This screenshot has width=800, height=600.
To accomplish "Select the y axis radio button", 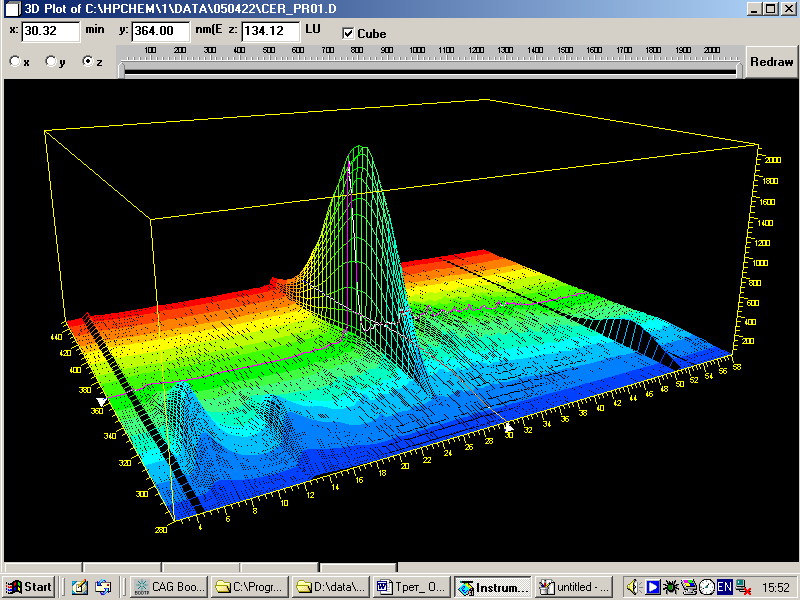I will tap(51, 62).
